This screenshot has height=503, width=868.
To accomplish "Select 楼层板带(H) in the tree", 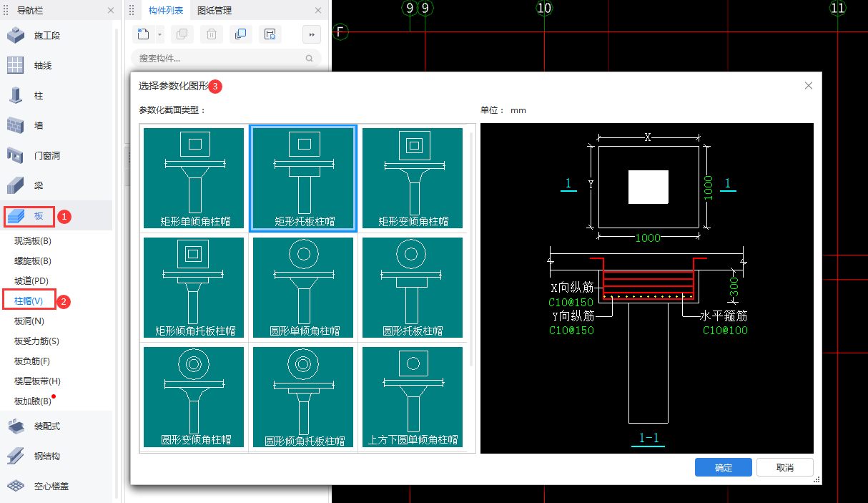I will (37, 381).
